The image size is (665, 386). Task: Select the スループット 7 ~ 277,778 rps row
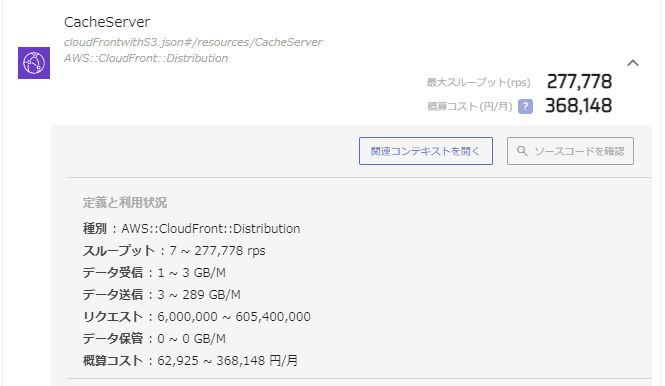174,251
